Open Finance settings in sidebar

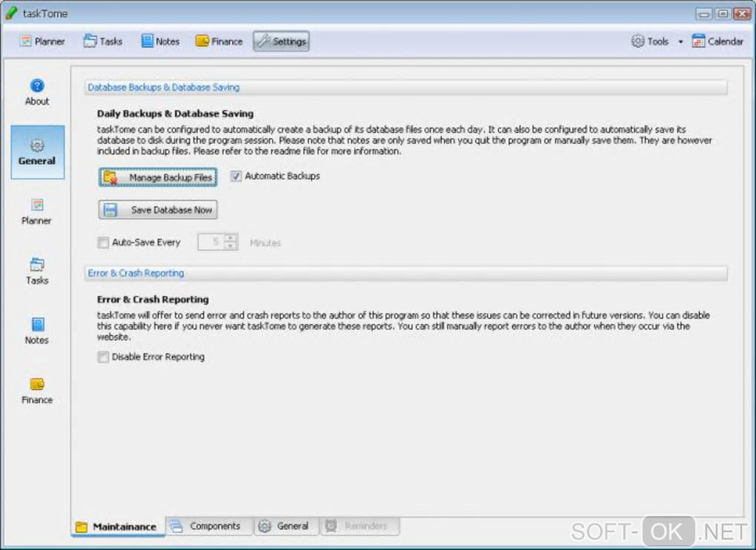click(x=37, y=391)
